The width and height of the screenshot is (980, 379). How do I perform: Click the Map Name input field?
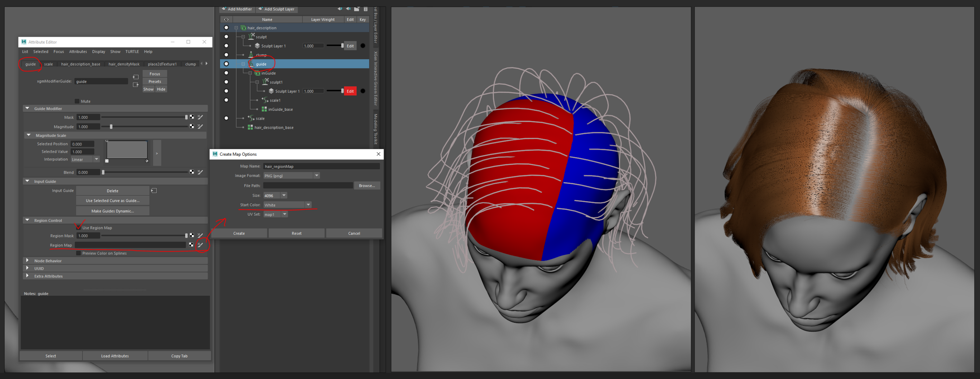pos(321,166)
